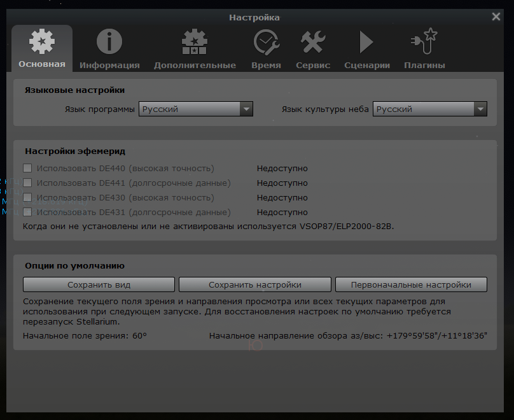Open the Основная gear tab icon
514x420 pixels.
coord(42,41)
